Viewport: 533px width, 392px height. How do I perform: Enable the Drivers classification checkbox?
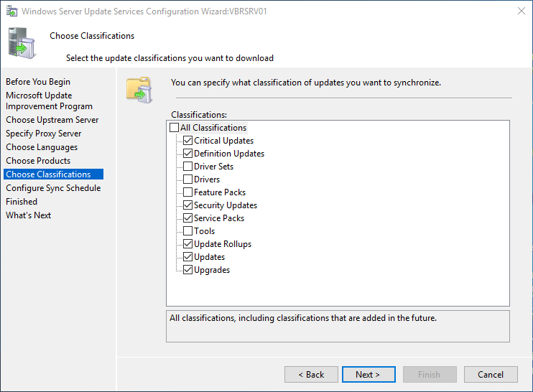tap(188, 179)
